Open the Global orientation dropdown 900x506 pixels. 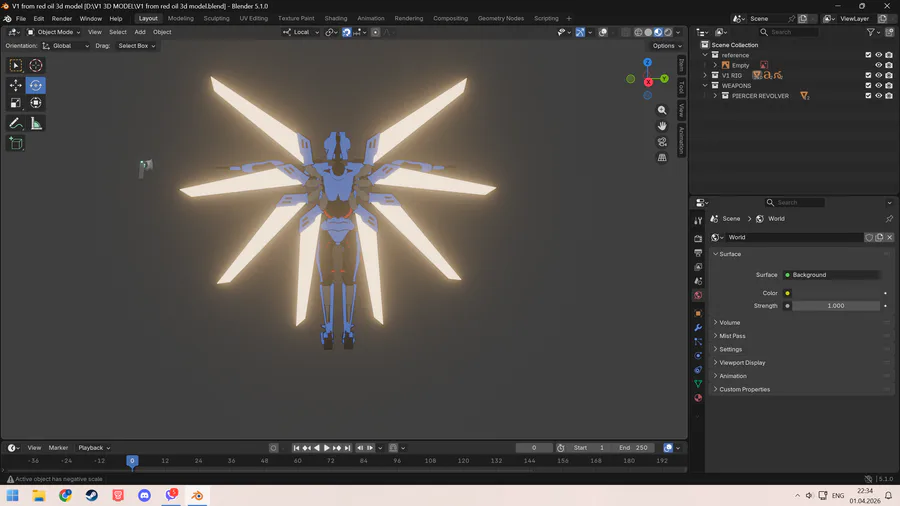[x=66, y=46]
